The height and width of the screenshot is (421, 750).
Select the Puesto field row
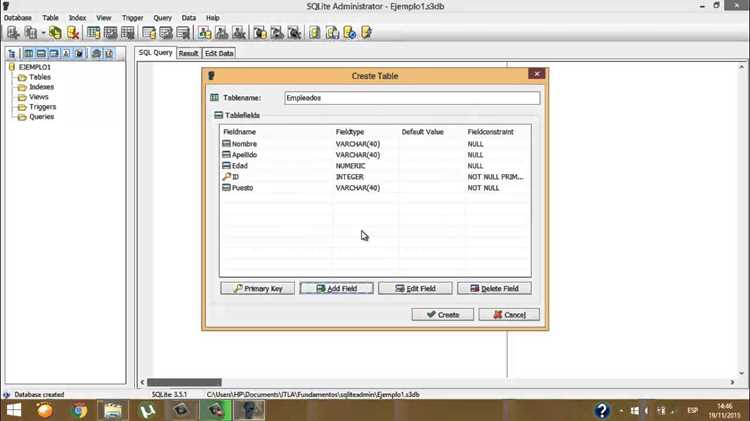375,188
